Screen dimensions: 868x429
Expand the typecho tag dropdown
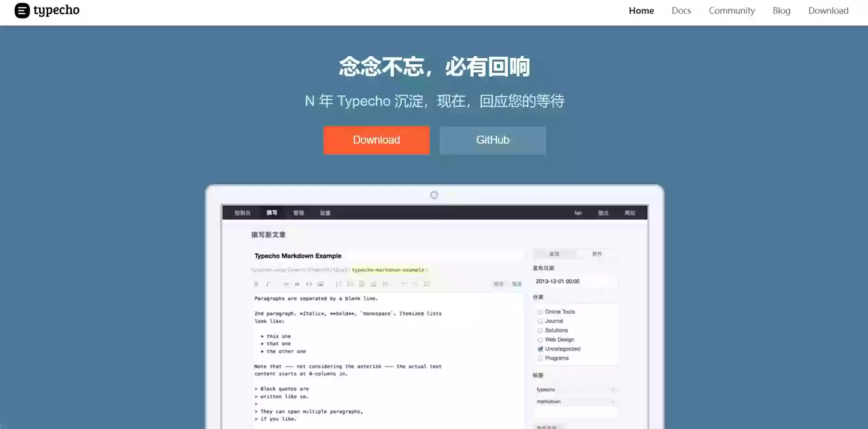613,390
